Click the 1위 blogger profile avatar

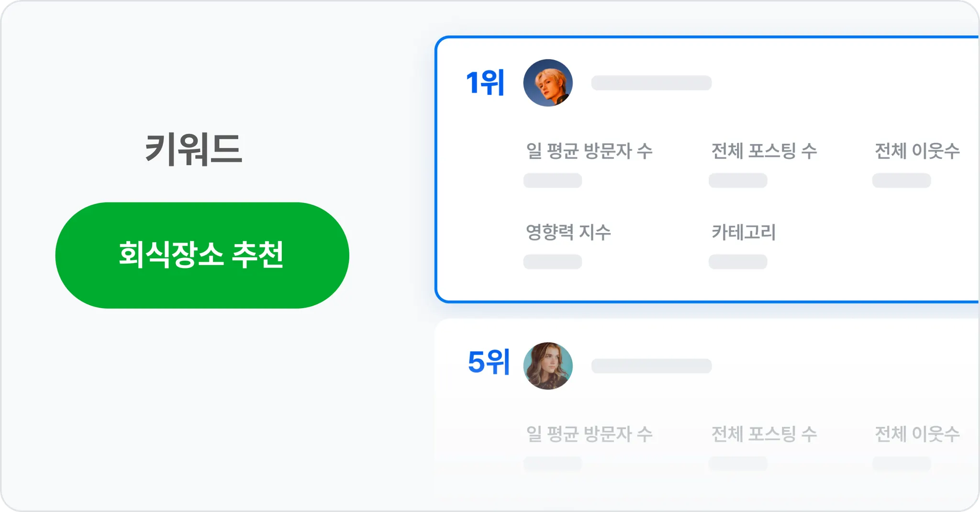point(548,83)
